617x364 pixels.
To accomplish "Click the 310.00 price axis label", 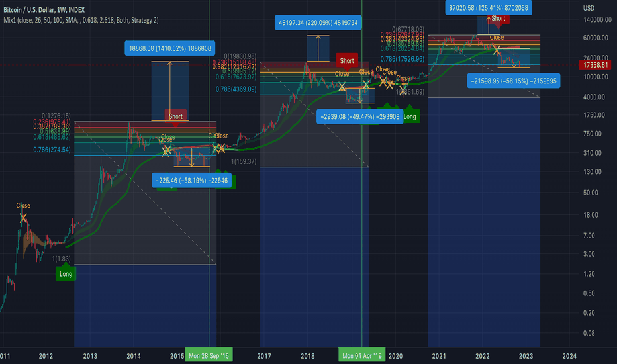I will (593, 153).
